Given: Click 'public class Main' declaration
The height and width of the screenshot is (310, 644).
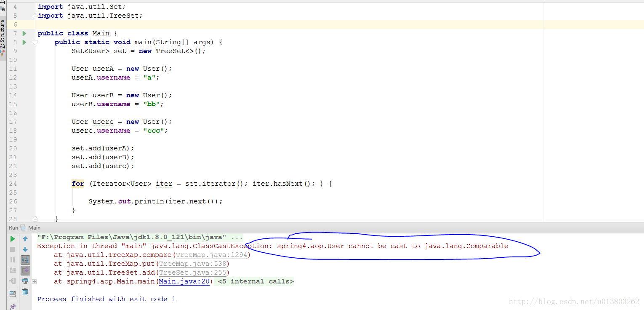Looking at the screenshot, I should click(73, 33).
